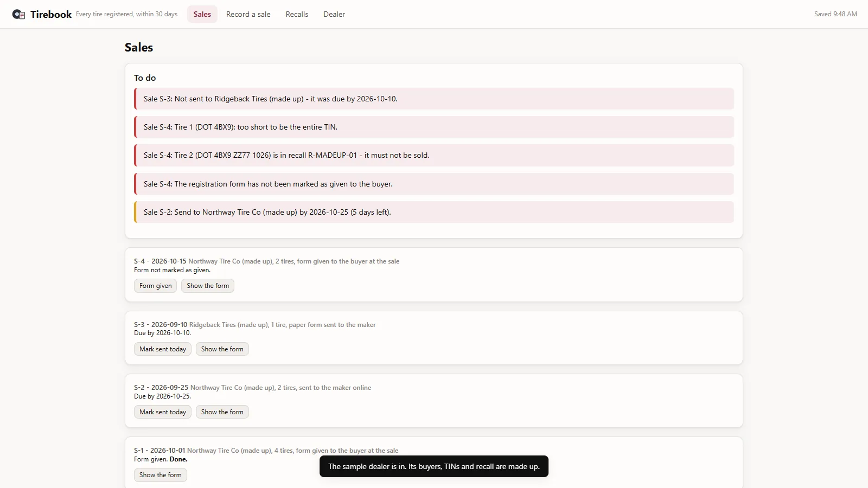Click the sample dealer toast message
The image size is (868, 488).
pyautogui.click(x=434, y=466)
